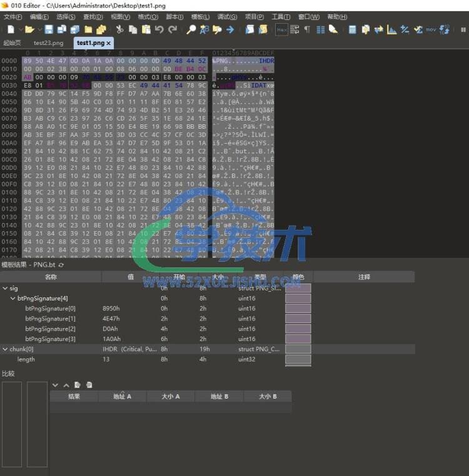Toggle the paragraph mark display icon
The width and height of the screenshot is (469, 476).
(307, 29)
